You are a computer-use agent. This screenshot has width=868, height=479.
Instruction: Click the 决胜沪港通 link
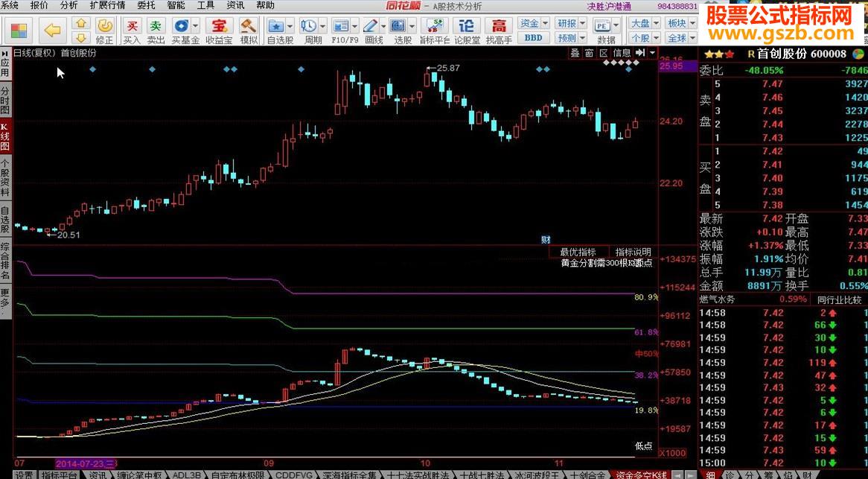(610, 6)
